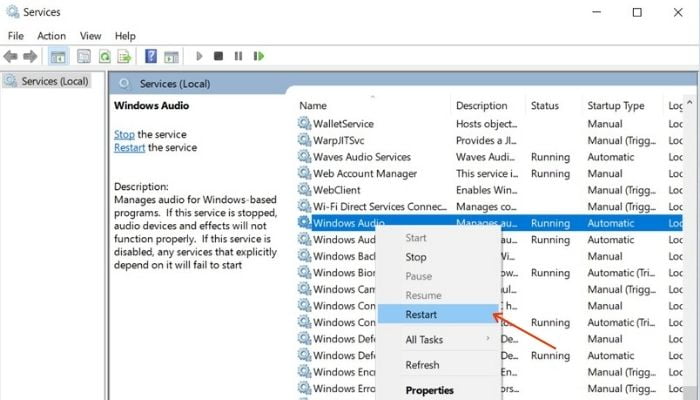This screenshot has height=400, width=700.
Task: Click the 'Enables Win...' description of WebClient
Action: 487,190
